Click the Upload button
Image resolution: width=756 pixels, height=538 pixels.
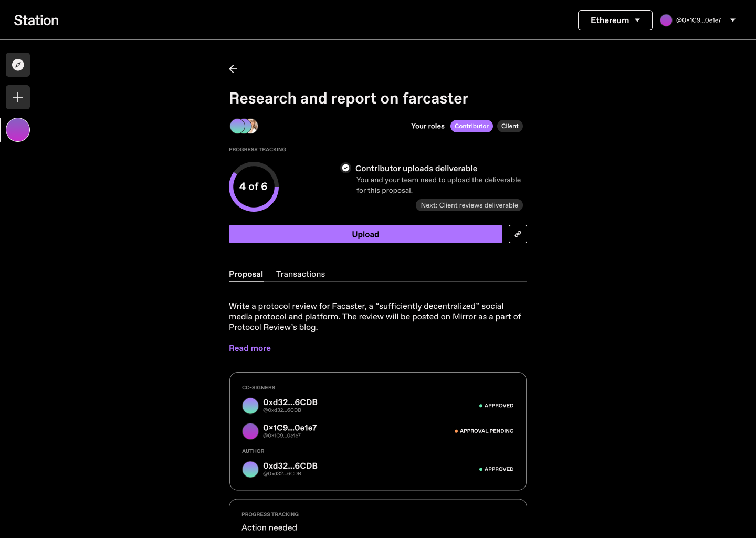tap(365, 234)
